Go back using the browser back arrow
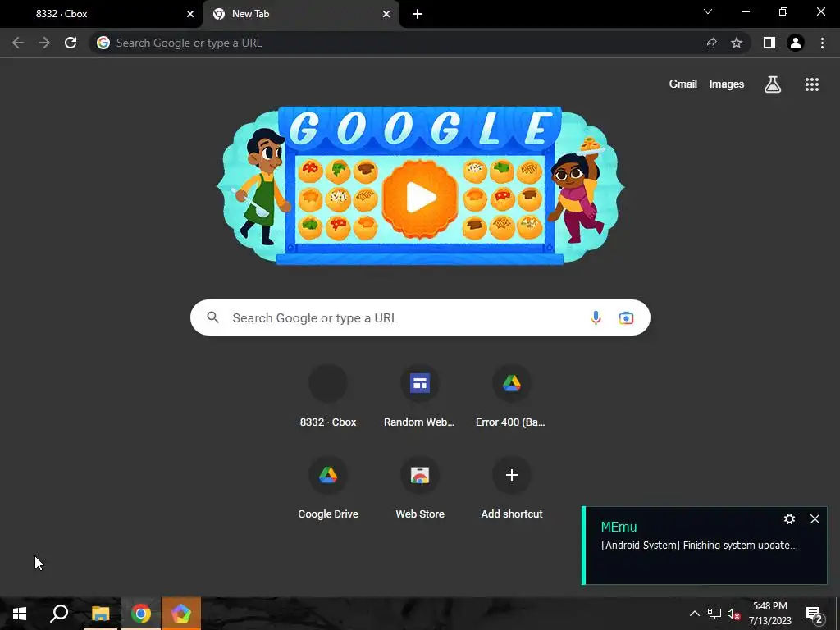Screen dimensions: 840x630 pos(18,43)
